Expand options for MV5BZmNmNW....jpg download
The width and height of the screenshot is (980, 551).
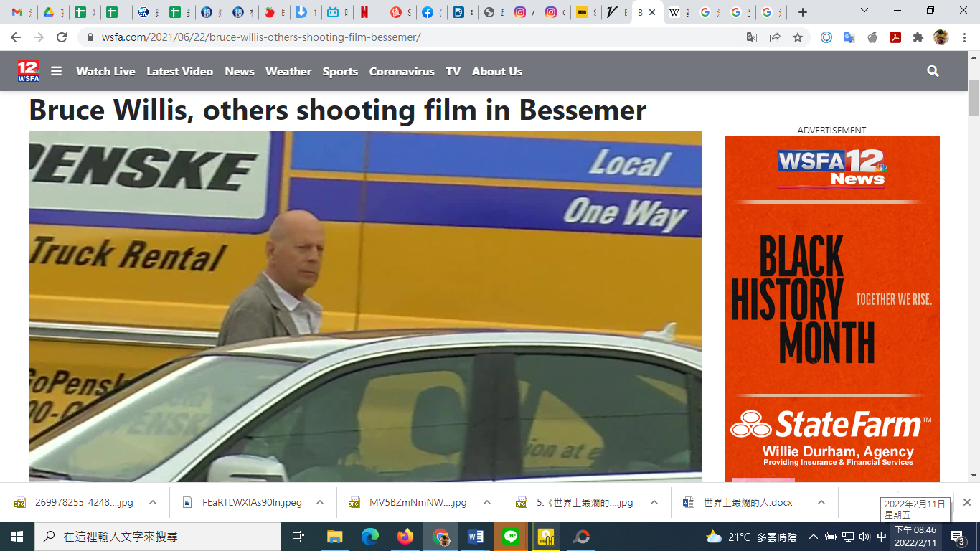[x=487, y=502]
